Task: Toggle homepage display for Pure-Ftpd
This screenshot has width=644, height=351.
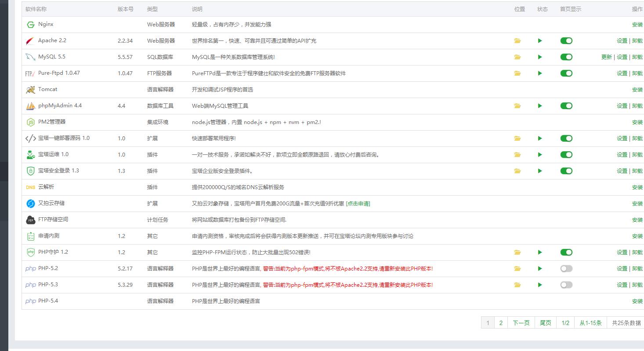Action: click(566, 73)
